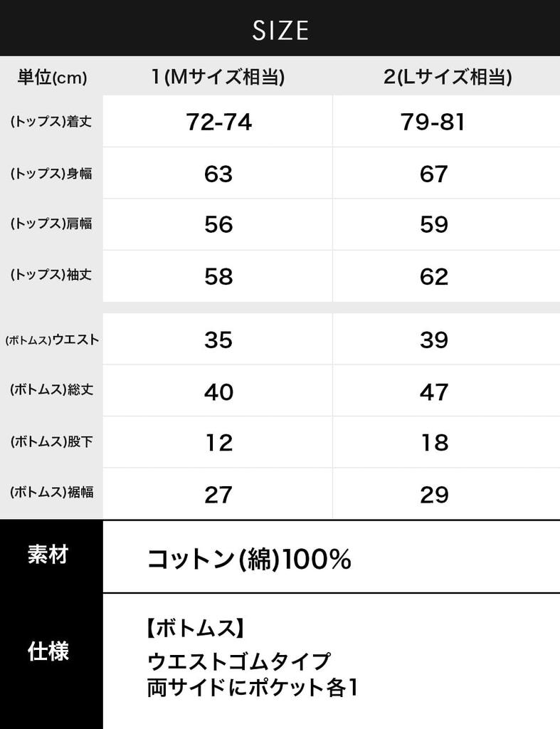Image resolution: width=560 pixels, height=729 pixels.
Task: Select the (ボトムス)ウエスト row label
Action: click(51, 340)
